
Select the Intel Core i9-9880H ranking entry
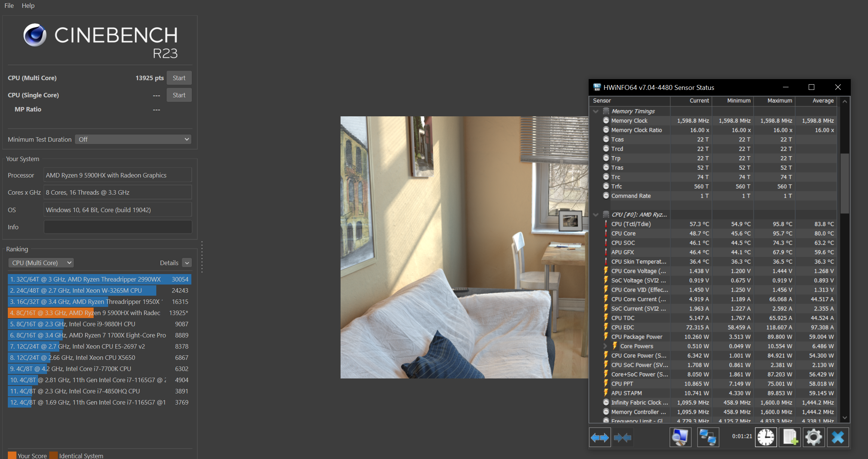[99, 324]
